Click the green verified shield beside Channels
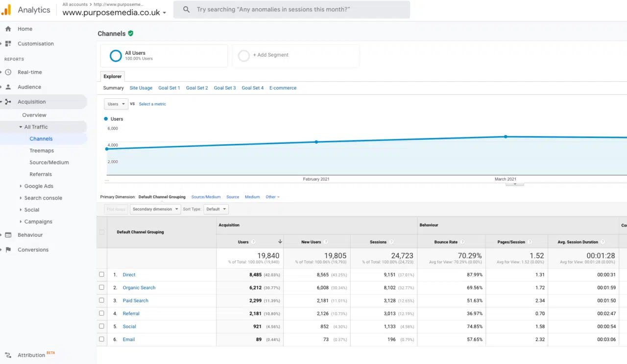 tap(131, 33)
